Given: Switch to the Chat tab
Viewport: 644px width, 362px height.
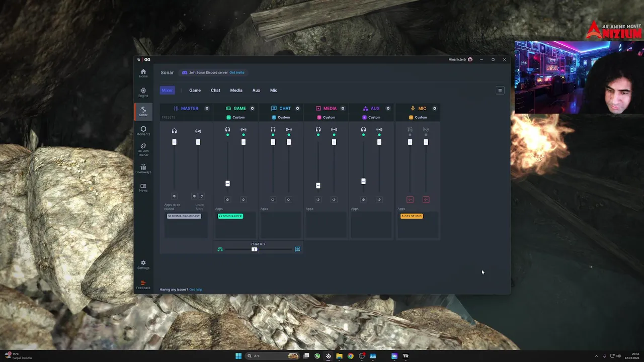Looking at the screenshot, I should (215, 90).
